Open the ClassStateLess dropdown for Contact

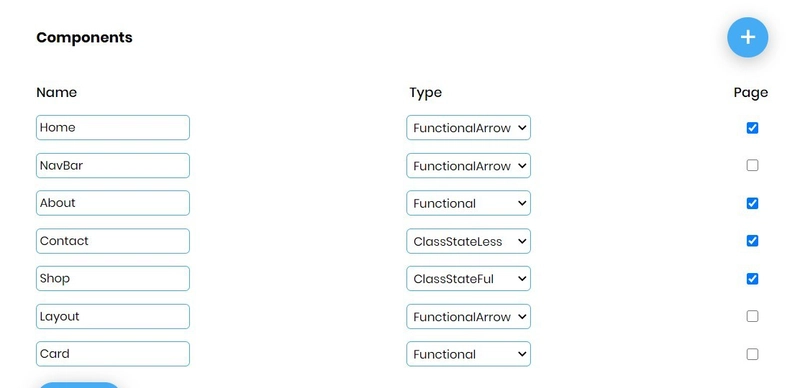[x=468, y=241]
